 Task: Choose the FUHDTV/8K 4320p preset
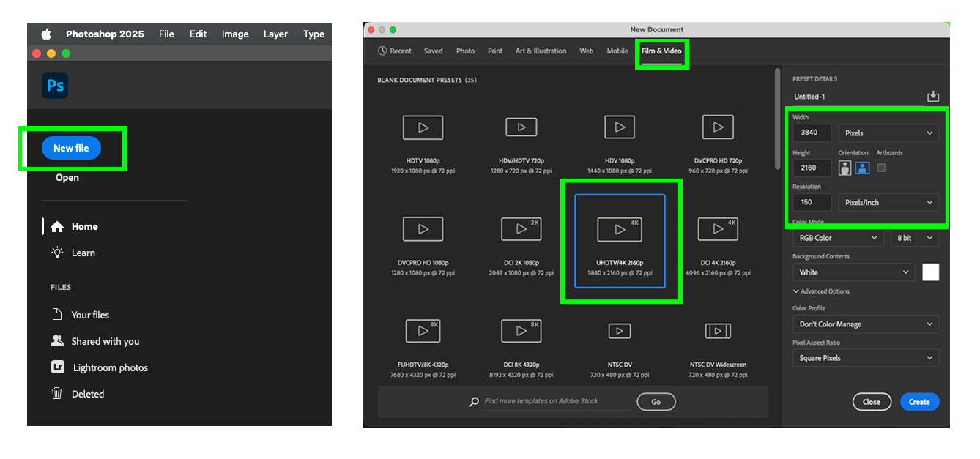(x=423, y=348)
